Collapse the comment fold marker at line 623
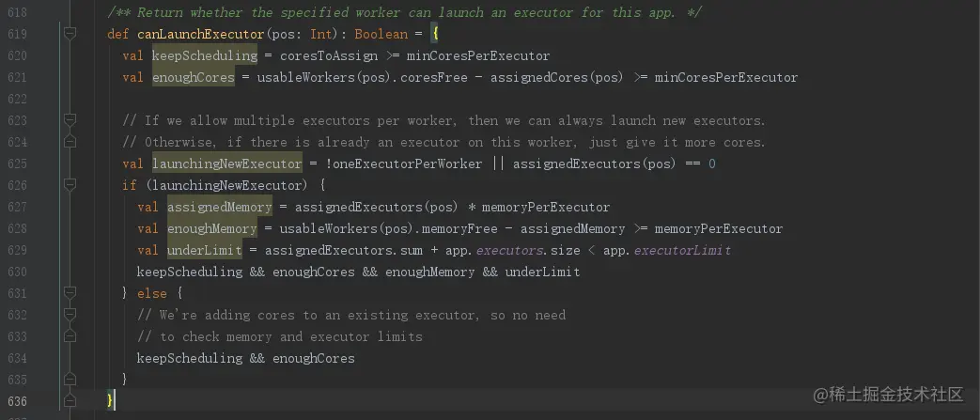 (70, 119)
